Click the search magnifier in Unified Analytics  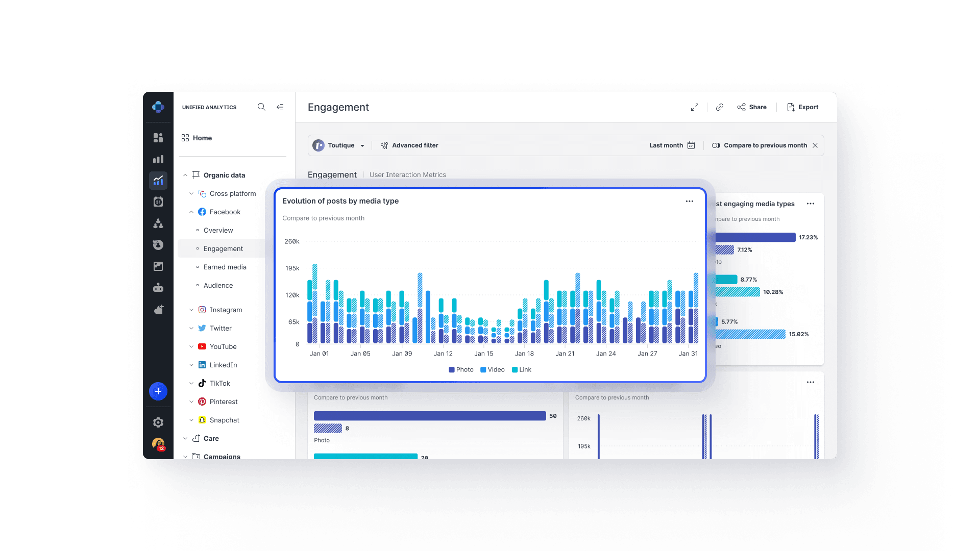261,107
